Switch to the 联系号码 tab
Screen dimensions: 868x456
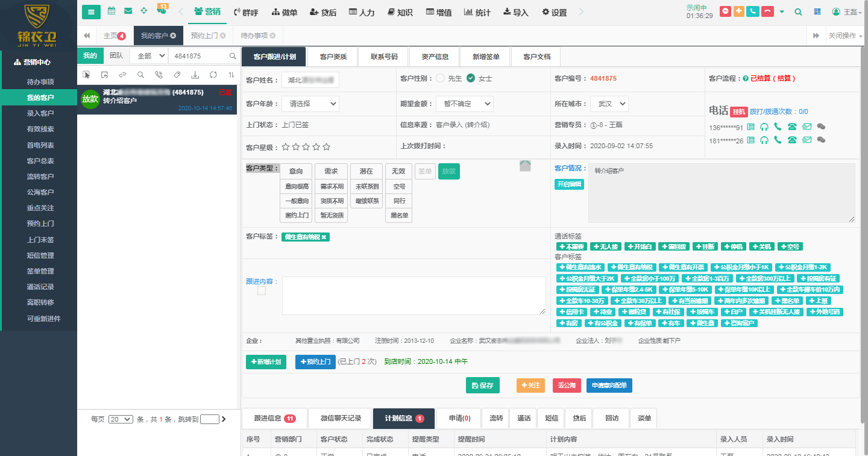(x=384, y=57)
